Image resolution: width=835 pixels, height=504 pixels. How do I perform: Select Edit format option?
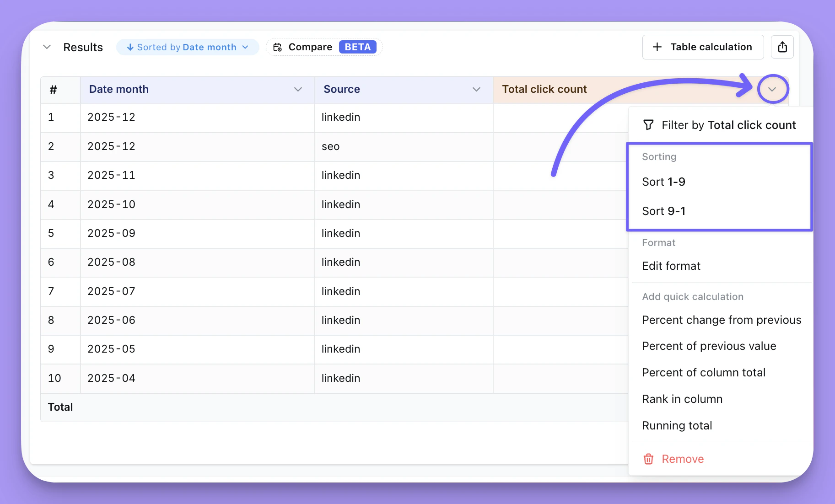721,266
